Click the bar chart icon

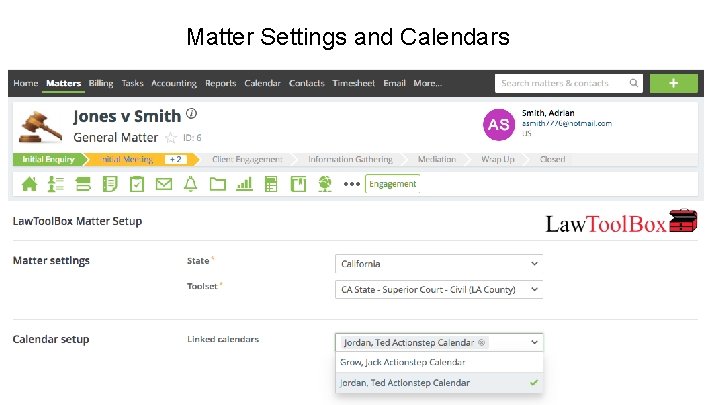[x=243, y=184]
